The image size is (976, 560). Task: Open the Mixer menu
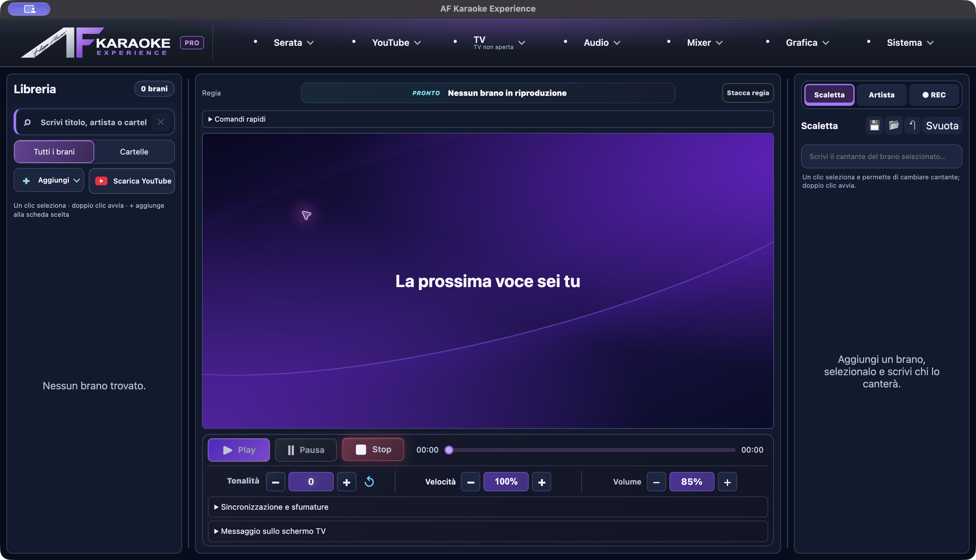click(705, 43)
